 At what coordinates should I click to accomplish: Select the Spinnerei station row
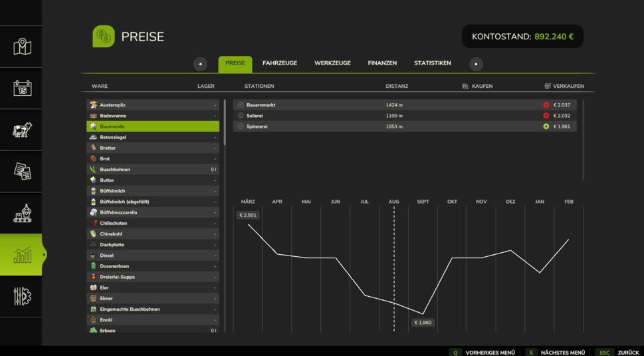[404, 126]
